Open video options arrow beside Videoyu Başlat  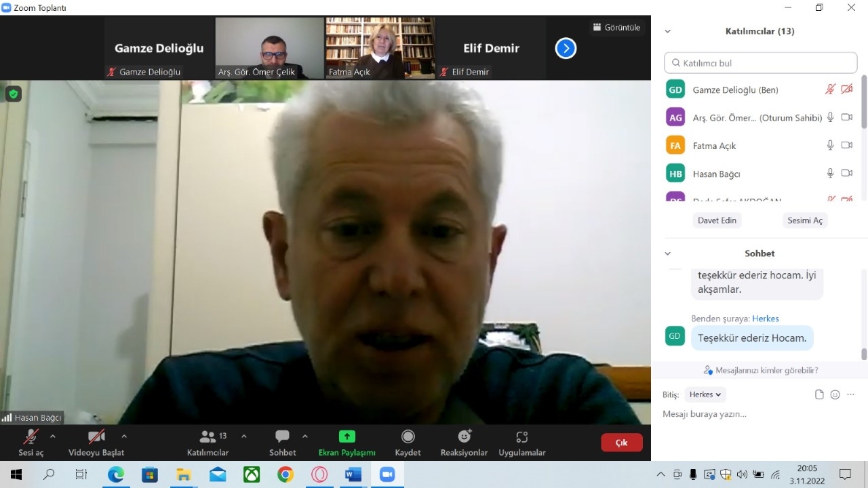point(124,436)
